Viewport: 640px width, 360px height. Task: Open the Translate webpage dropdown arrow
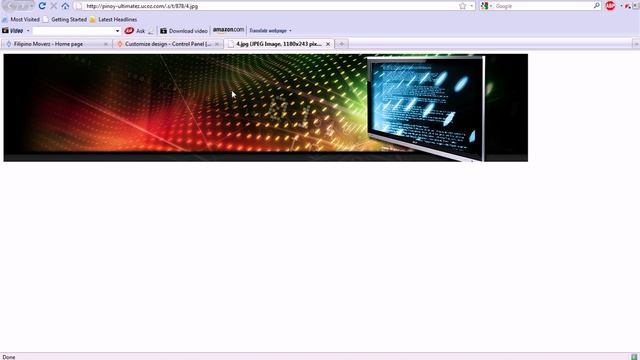tap(290, 31)
